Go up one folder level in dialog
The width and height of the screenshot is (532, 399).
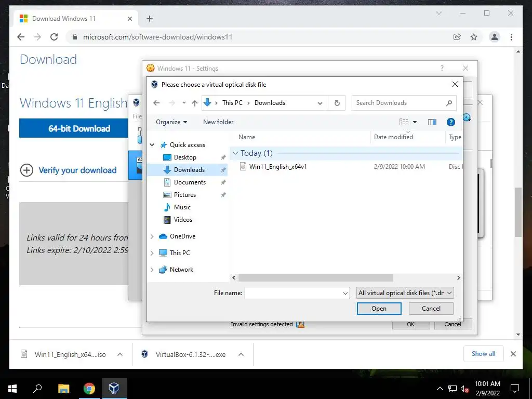click(x=194, y=103)
